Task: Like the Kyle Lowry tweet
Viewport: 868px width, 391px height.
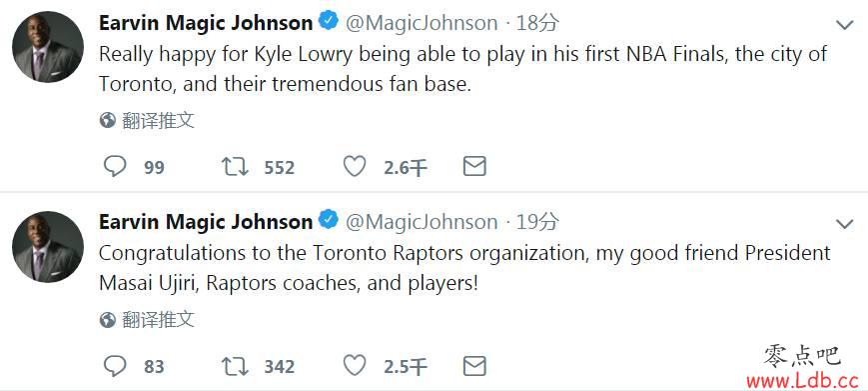Action: (355, 166)
